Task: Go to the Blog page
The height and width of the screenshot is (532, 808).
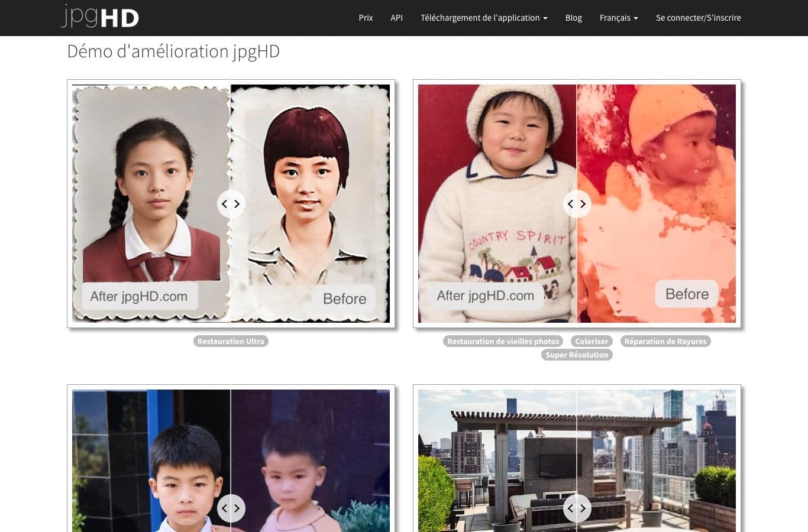Action: (573, 18)
